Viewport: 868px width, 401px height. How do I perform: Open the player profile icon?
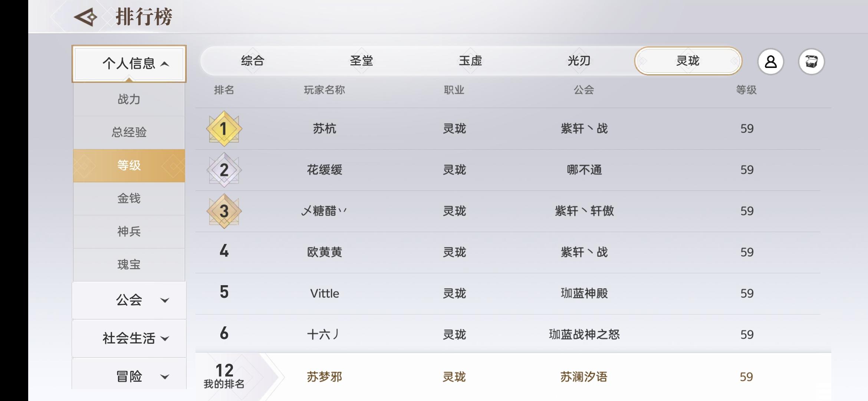[770, 62]
